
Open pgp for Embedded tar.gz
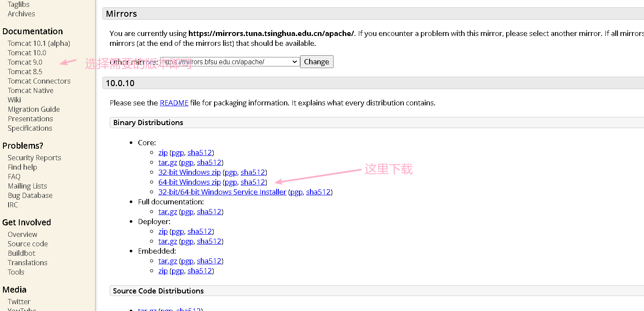(x=187, y=261)
